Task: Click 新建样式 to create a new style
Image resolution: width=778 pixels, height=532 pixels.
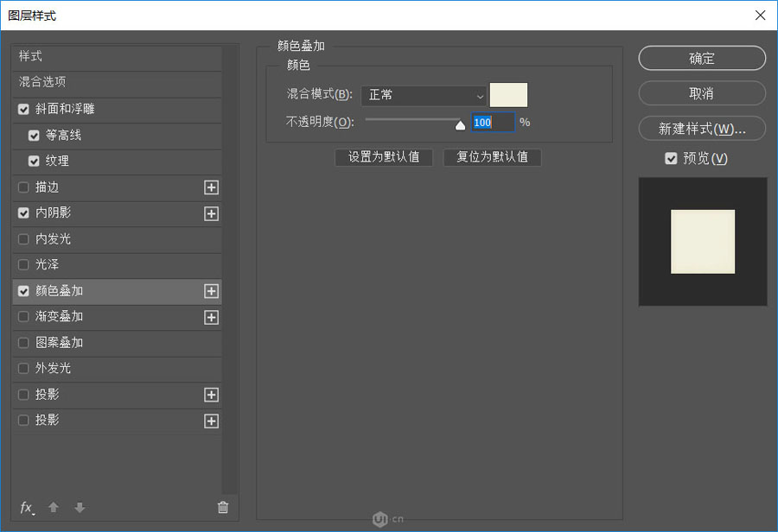Action: (x=701, y=127)
